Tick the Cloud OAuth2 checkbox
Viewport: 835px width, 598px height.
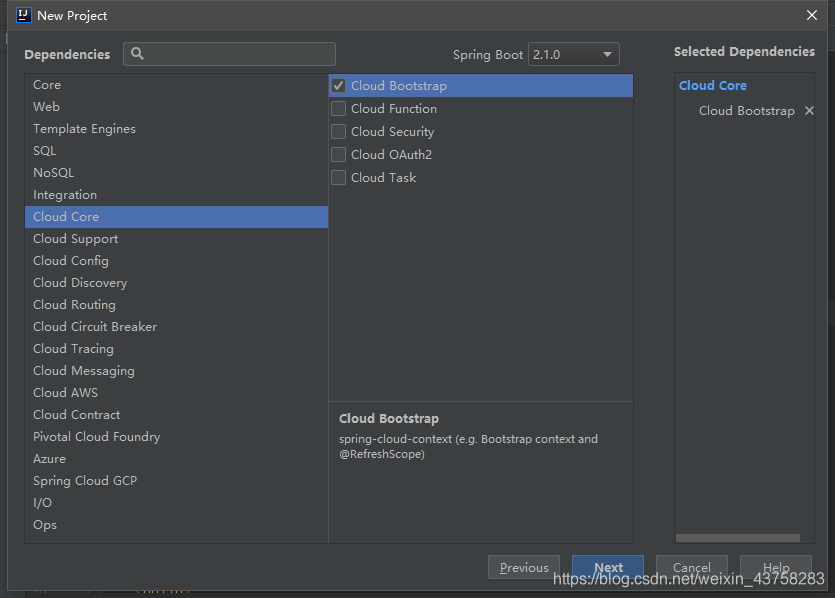click(x=339, y=154)
